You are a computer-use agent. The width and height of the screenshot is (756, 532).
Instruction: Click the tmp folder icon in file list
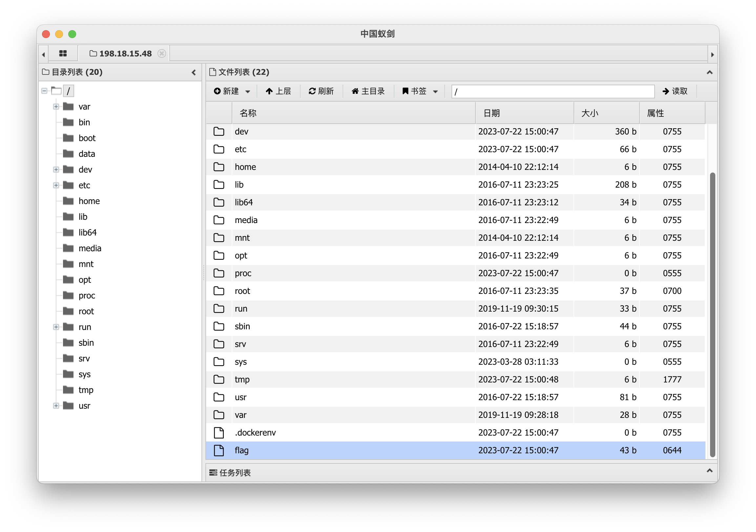[x=219, y=379]
